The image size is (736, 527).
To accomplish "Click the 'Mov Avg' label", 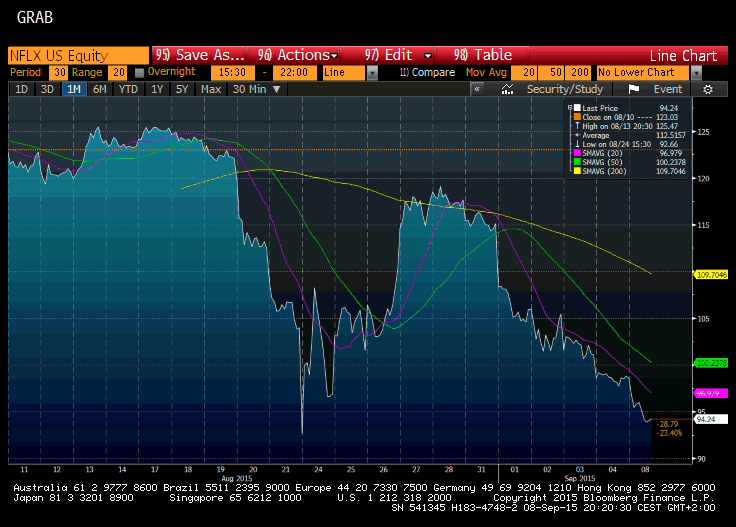I will [486, 73].
